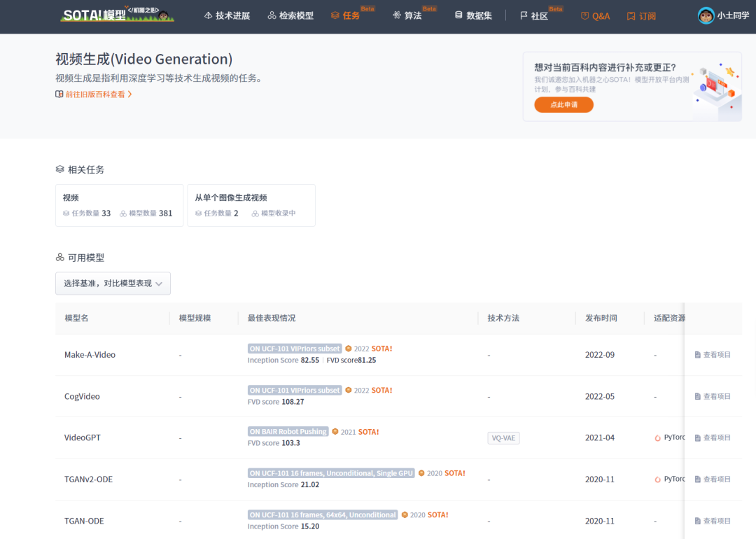Open the CogVideo model name

tap(82, 396)
